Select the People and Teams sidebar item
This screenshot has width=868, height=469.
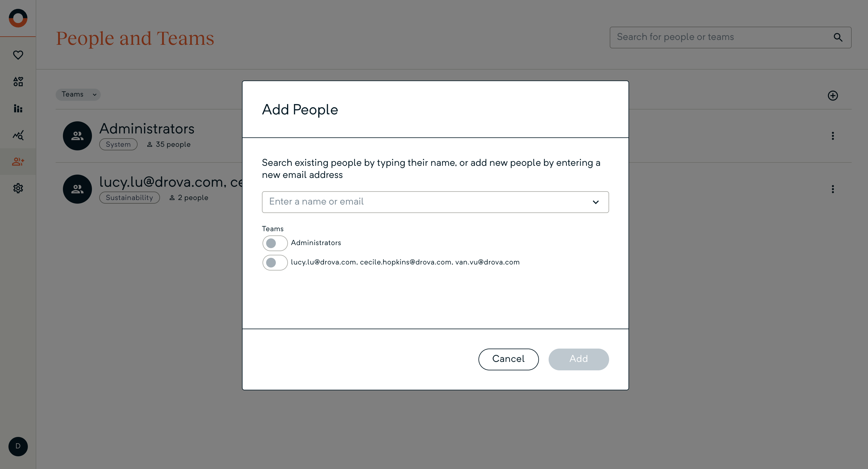pyautogui.click(x=18, y=162)
